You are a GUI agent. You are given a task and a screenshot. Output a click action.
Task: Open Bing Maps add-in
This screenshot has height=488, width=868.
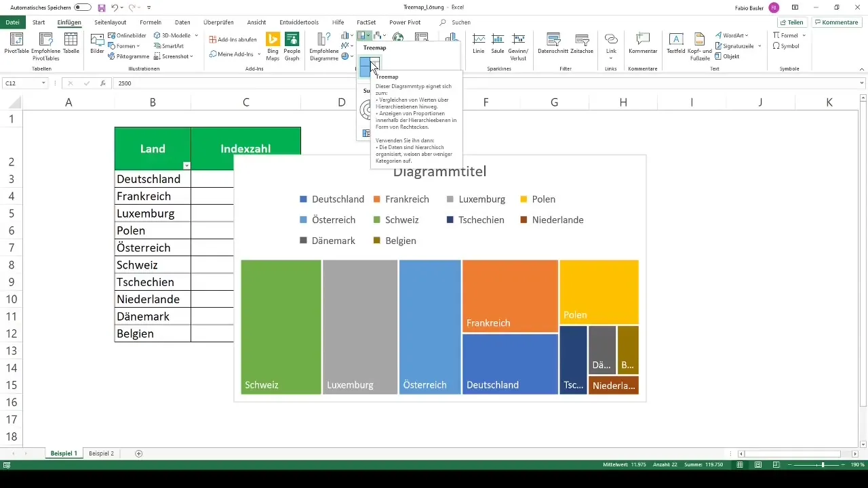click(273, 45)
